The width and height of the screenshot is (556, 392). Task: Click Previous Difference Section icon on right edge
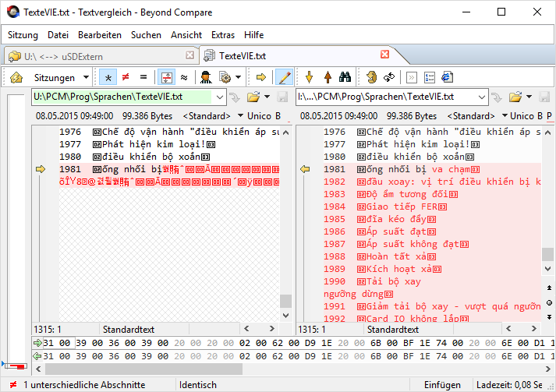(x=549, y=288)
